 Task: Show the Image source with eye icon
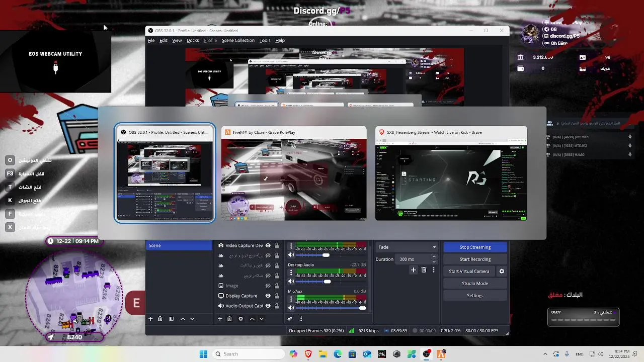[x=268, y=286]
